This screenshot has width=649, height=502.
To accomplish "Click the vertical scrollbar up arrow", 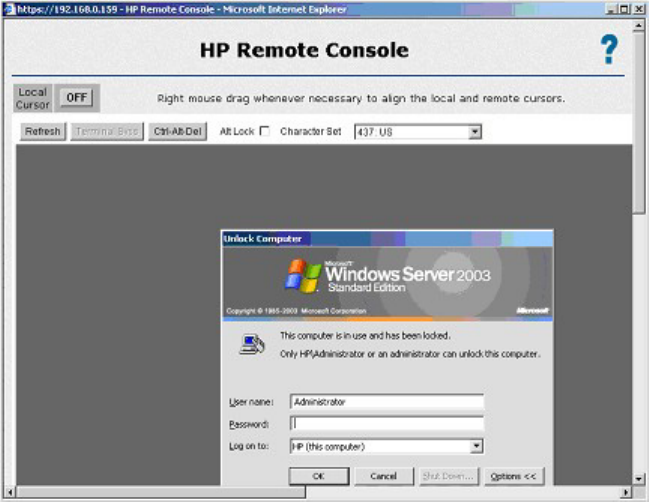I will point(639,26).
